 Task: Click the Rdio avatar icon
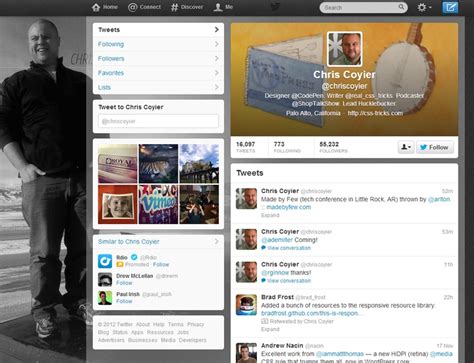coord(105,261)
